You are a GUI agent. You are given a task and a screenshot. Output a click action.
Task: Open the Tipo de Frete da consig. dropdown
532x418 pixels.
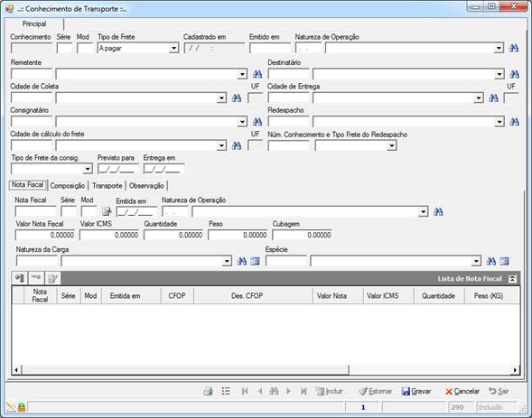88,169
